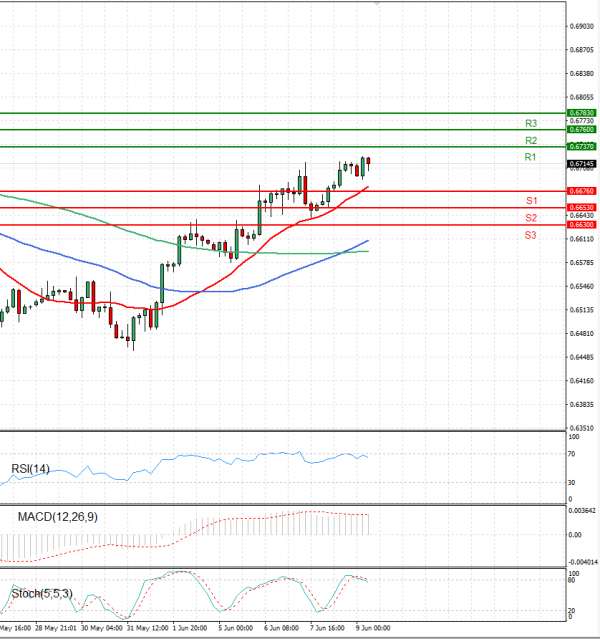600x639 pixels.
Task: Click the 31 May 12:00 time label
Action: [x=148, y=628]
